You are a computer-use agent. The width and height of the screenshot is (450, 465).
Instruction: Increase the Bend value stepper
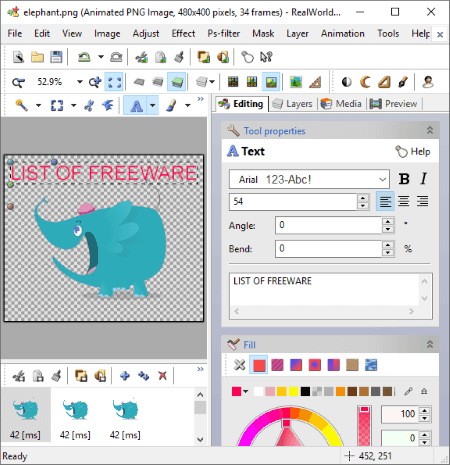pyautogui.click(x=388, y=244)
